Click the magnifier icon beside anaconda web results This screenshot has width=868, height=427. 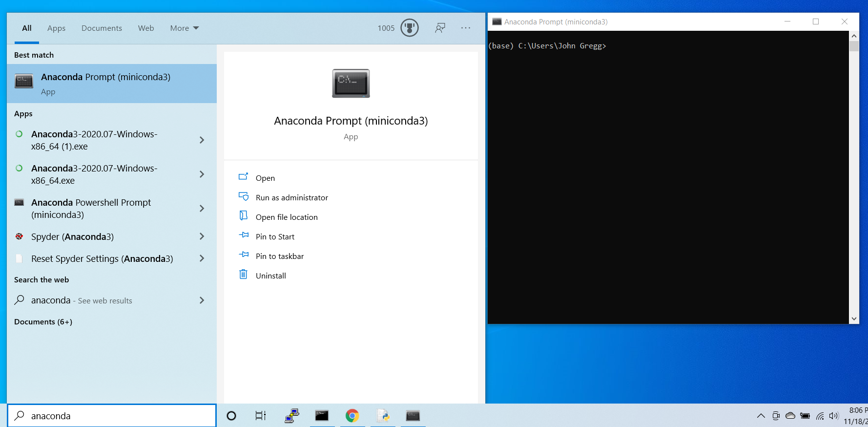pos(19,300)
